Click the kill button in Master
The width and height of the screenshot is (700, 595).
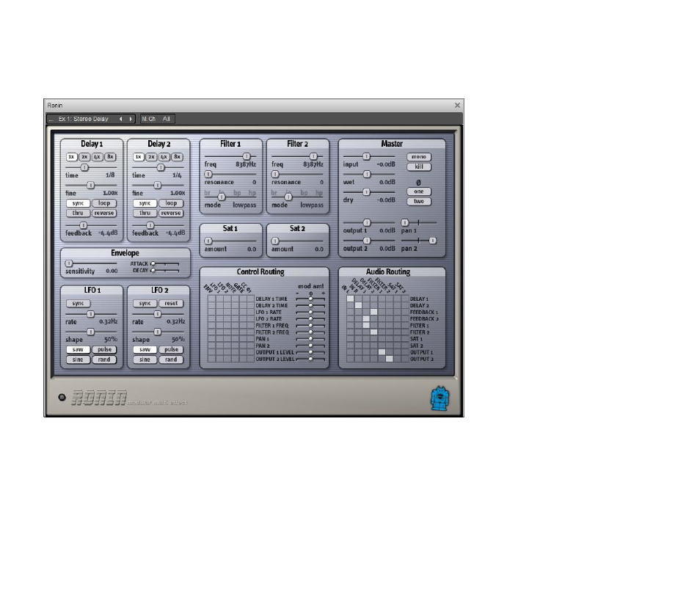(419, 167)
